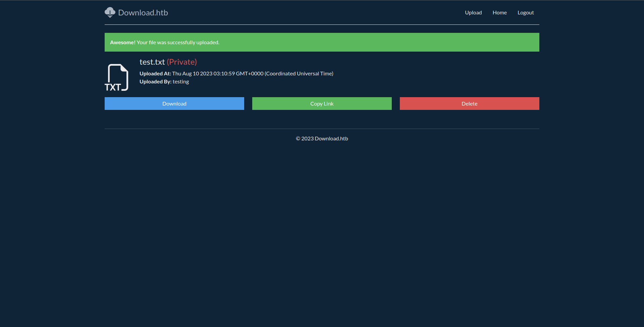Image resolution: width=644 pixels, height=327 pixels.
Task: Click the TXT file type icon
Action: [x=116, y=77]
